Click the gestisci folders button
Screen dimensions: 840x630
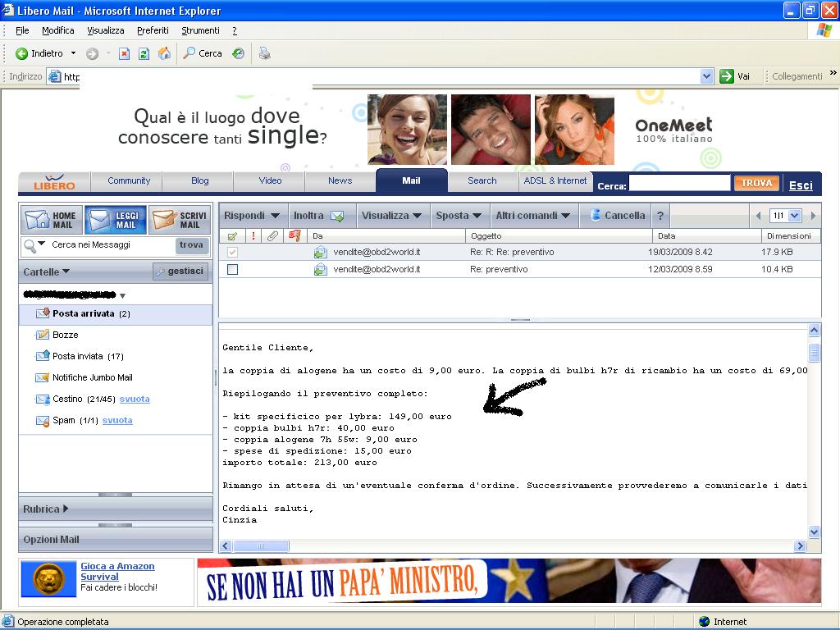tap(180, 271)
